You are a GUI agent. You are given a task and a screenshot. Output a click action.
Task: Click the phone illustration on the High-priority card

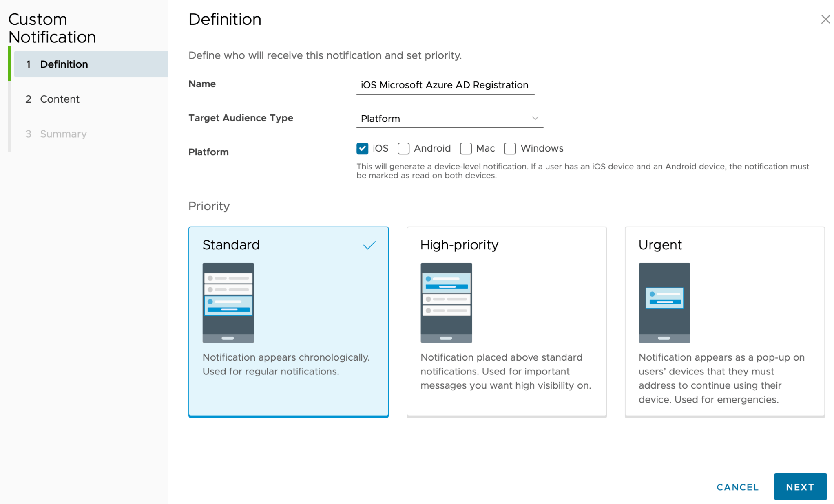446,303
